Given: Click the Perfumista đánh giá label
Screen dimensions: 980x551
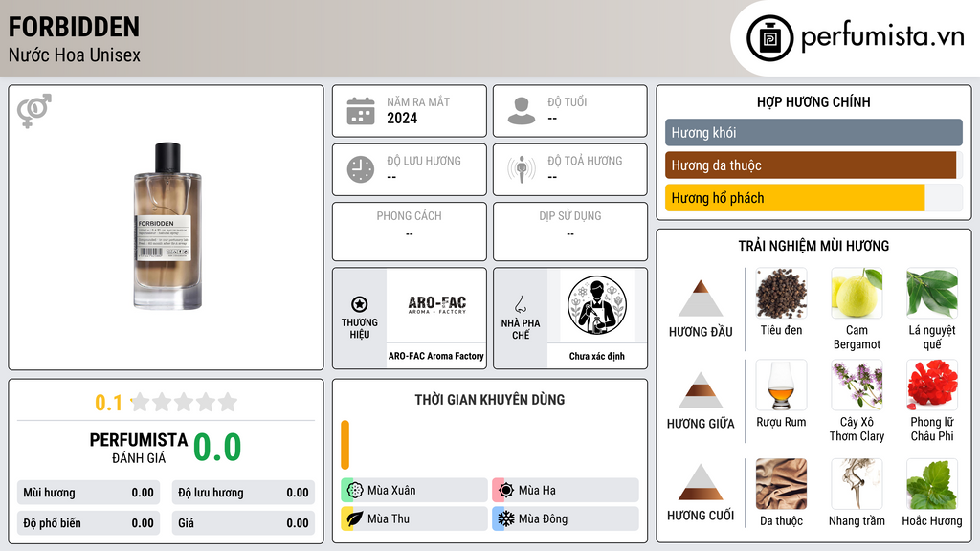Looking at the screenshot, I should click(139, 448).
